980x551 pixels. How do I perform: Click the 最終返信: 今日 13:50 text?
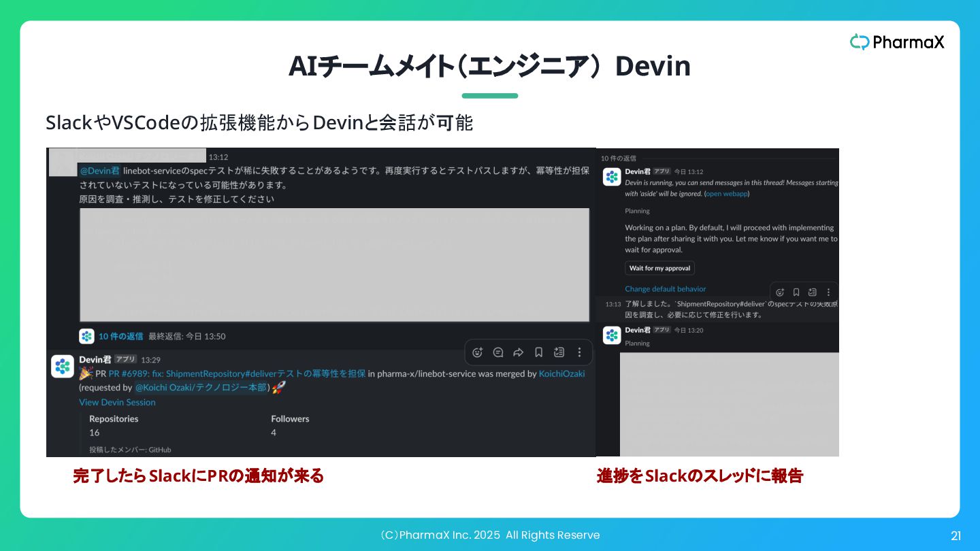(187, 336)
